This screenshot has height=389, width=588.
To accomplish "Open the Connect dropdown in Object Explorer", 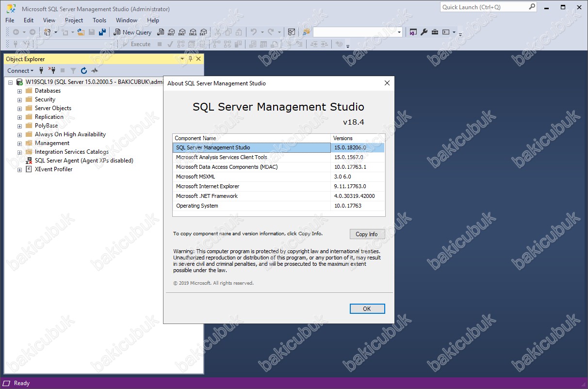I will coord(20,70).
